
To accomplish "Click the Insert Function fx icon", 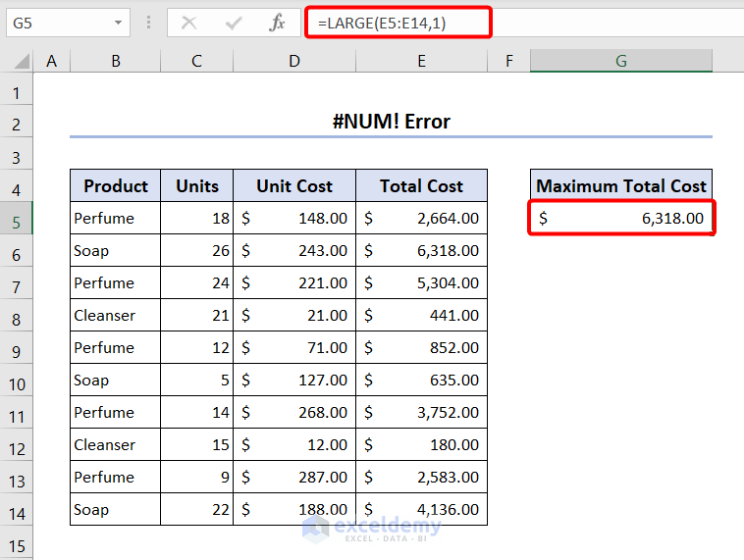I will 278,23.
